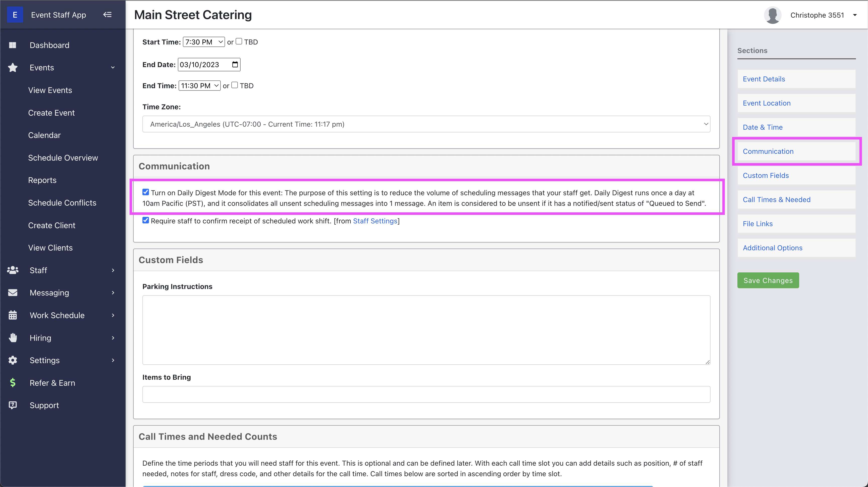
Task: Click the Work Schedule calendar icon
Action: pyautogui.click(x=13, y=315)
